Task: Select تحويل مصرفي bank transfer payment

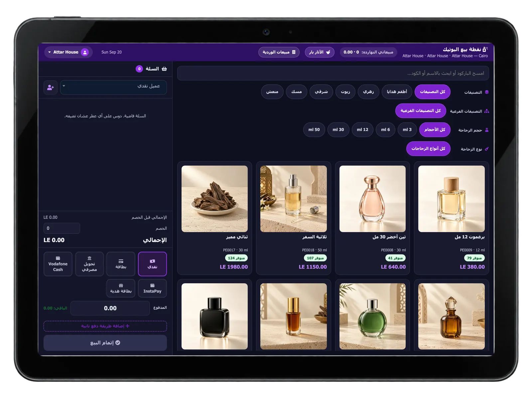Action: click(89, 264)
